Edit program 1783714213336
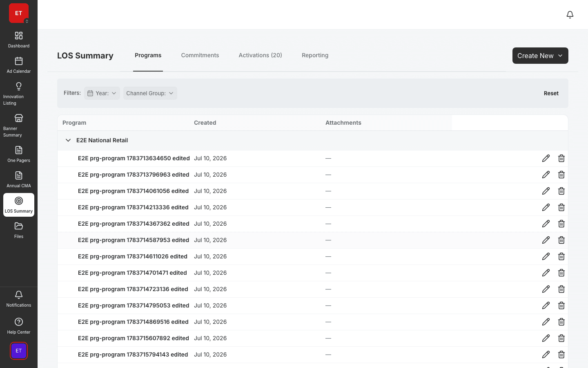 click(x=546, y=207)
